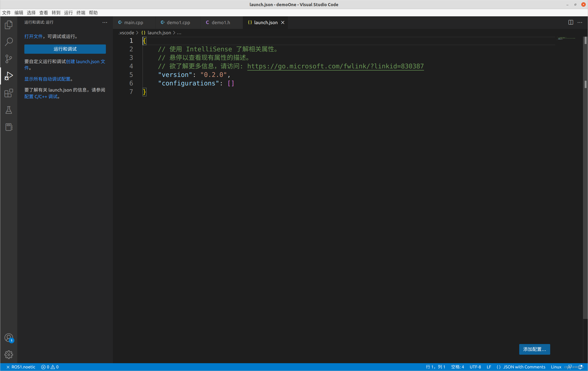Click the errors and warnings status indicator

(x=50, y=367)
